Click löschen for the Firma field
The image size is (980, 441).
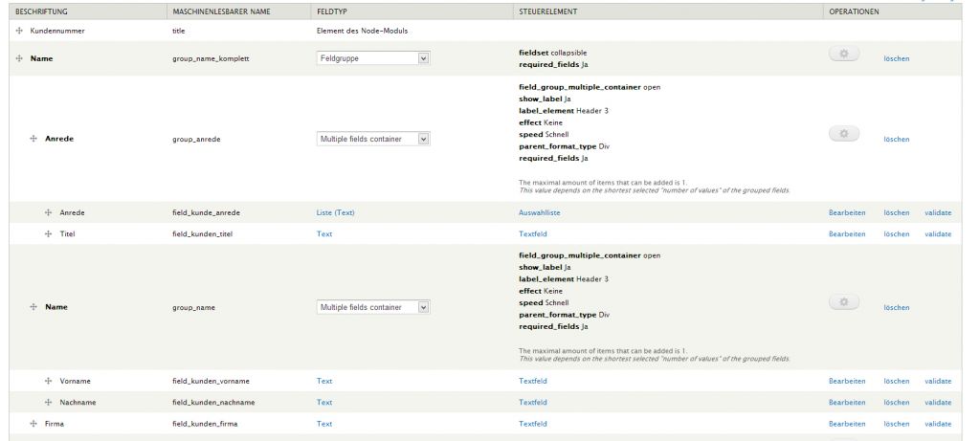pos(896,423)
